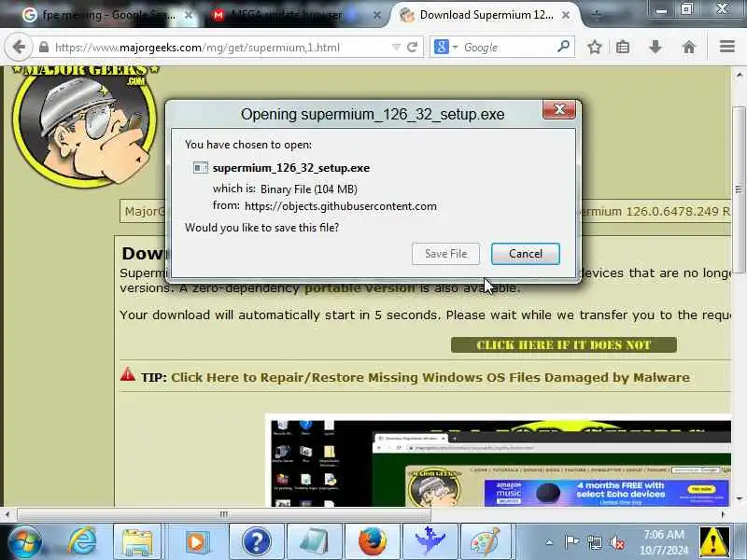The height and width of the screenshot is (560, 747).
Task: Click the Action Center flag tray icon
Action: point(571,542)
